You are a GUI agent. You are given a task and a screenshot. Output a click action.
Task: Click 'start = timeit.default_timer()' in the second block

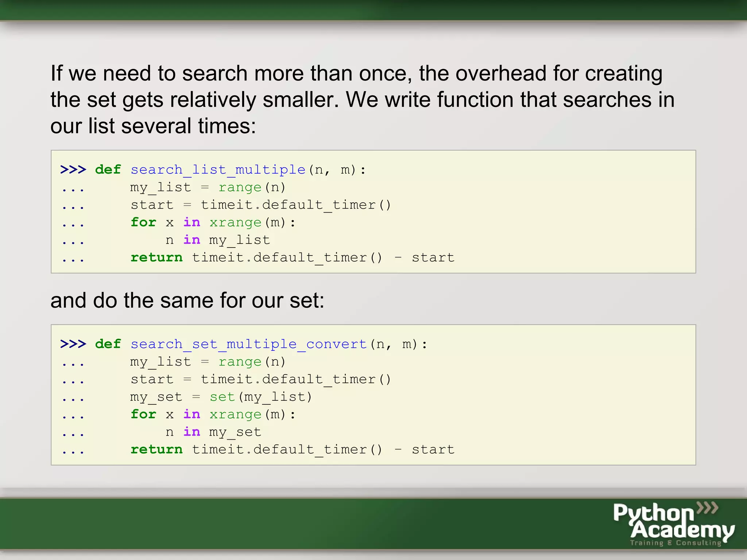261,380
